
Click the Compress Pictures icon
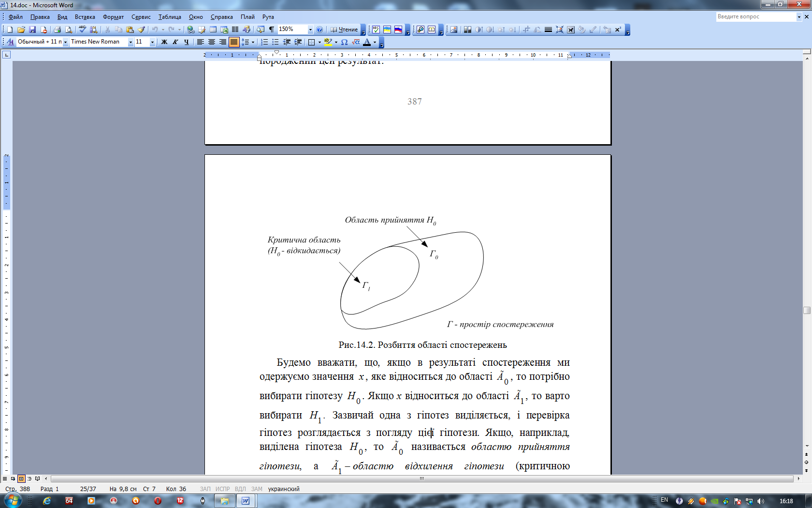[560, 30]
